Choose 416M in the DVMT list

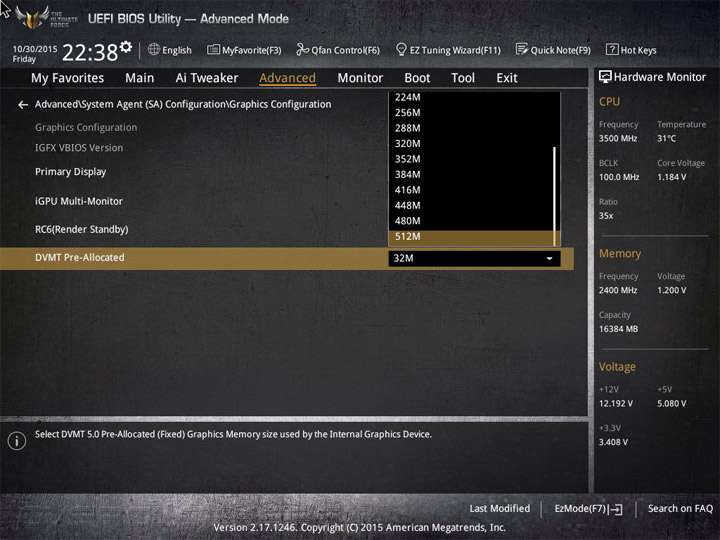[471, 190]
